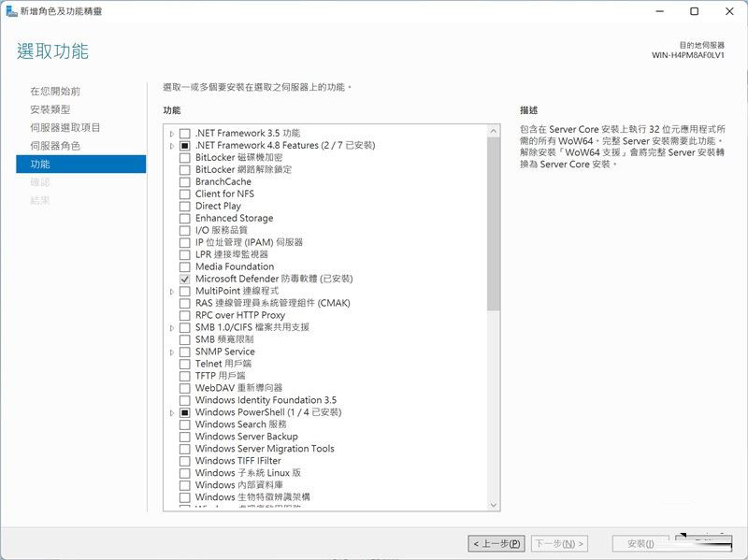Select the Media Foundation checkbox
This screenshot has height=560, width=748.
coord(185,266)
